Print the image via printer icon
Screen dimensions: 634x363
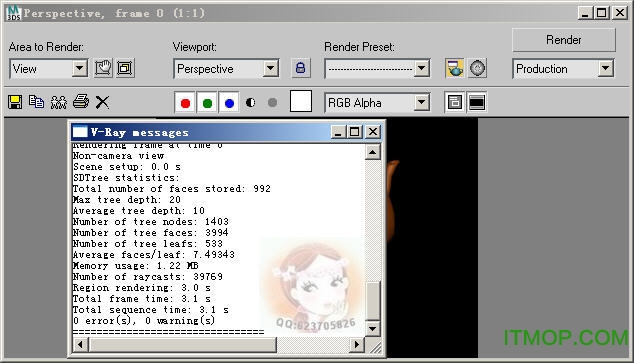(80, 101)
